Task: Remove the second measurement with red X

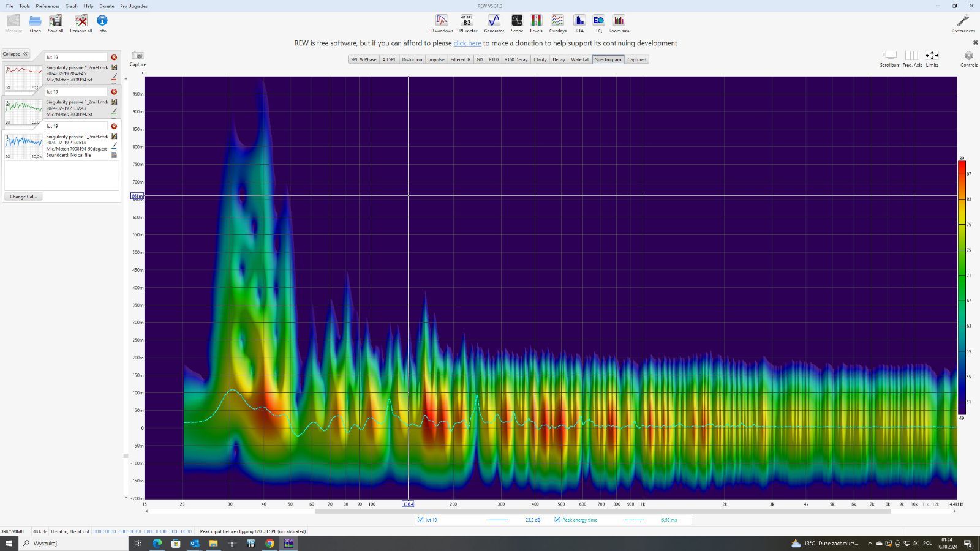Action: click(x=114, y=92)
